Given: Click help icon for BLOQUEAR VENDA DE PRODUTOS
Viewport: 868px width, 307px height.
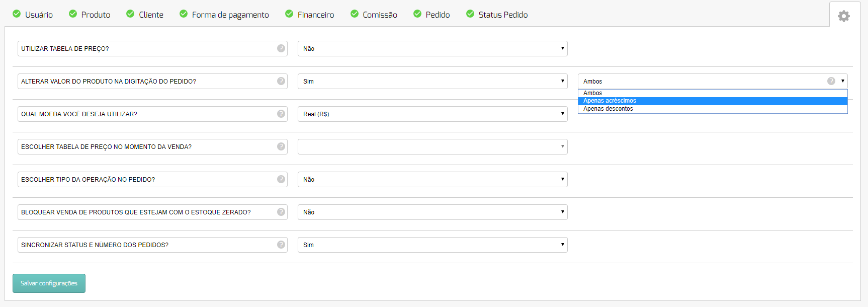Looking at the screenshot, I should pyautogui.click(x=281, y=212).
